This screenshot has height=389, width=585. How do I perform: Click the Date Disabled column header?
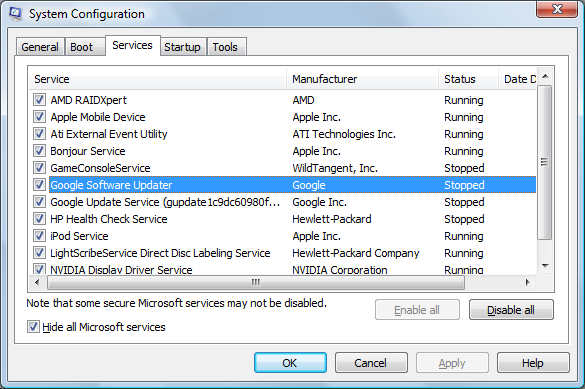[x=517, y=79]
